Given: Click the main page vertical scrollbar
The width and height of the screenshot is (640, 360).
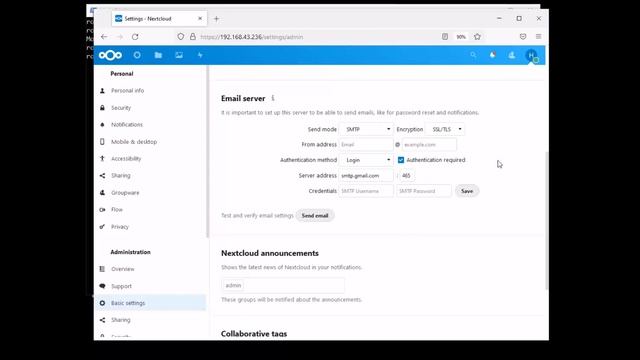Looking at the screenshot, I should point(547,220).
